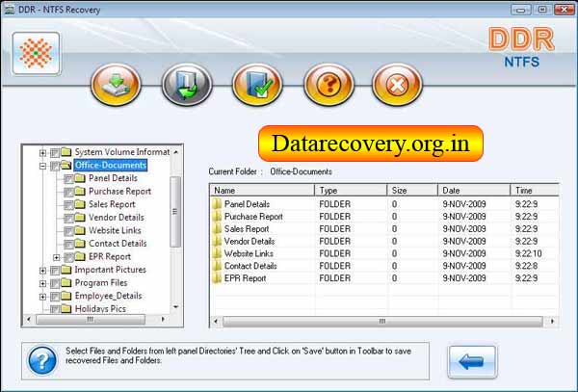The height and width of the screenshot is (392, 578).
Task: Select EPR Report name in file list
Action: tap(245, 278)
